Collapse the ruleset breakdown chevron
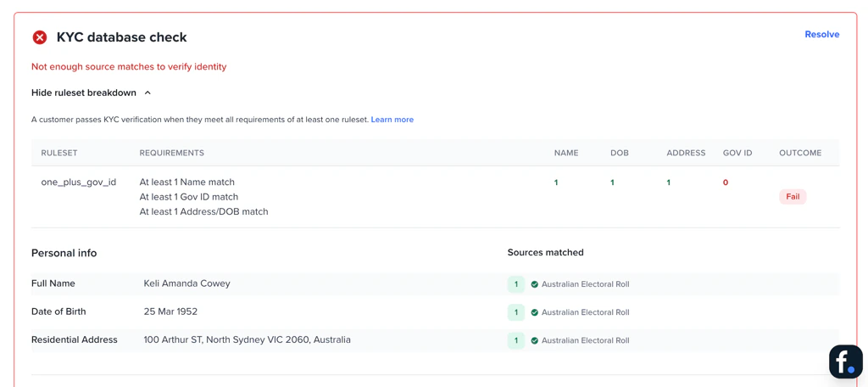 coord(147,93)
